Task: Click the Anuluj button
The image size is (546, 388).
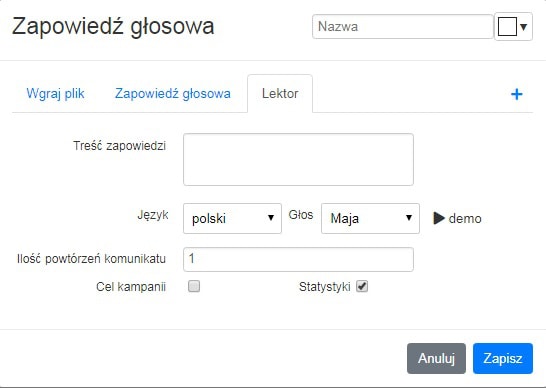Action: [436, 358]
